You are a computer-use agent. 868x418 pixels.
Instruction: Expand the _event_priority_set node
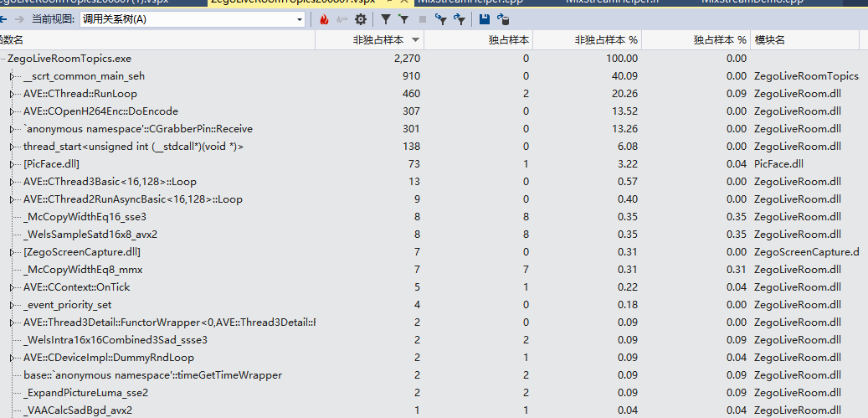13,305
